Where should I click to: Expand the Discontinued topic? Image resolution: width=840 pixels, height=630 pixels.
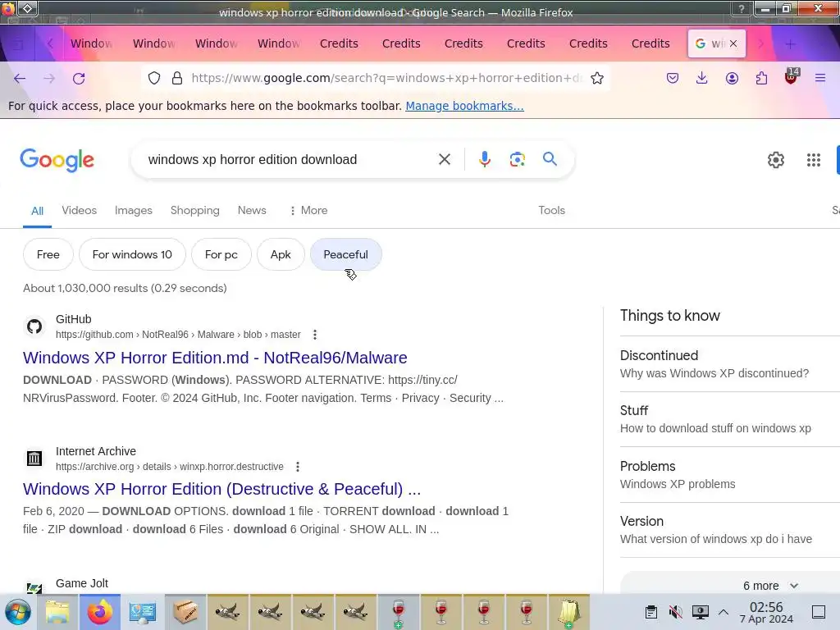click(729, 363)
